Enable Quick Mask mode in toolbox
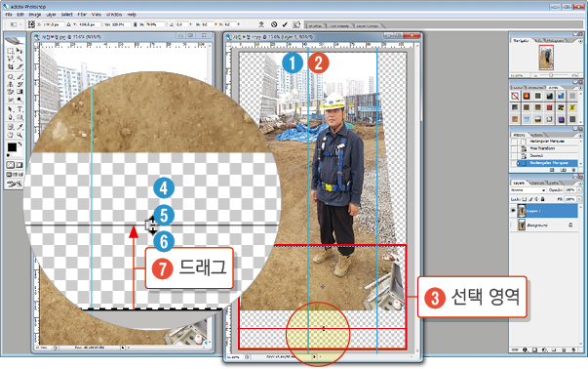The width and height of the screenshot is (588, 369). pyautogui.click(x=19, y=165)
